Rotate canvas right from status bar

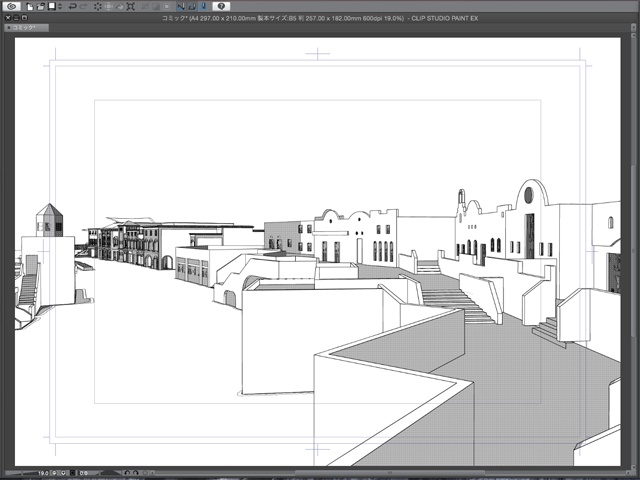point(136,473)
